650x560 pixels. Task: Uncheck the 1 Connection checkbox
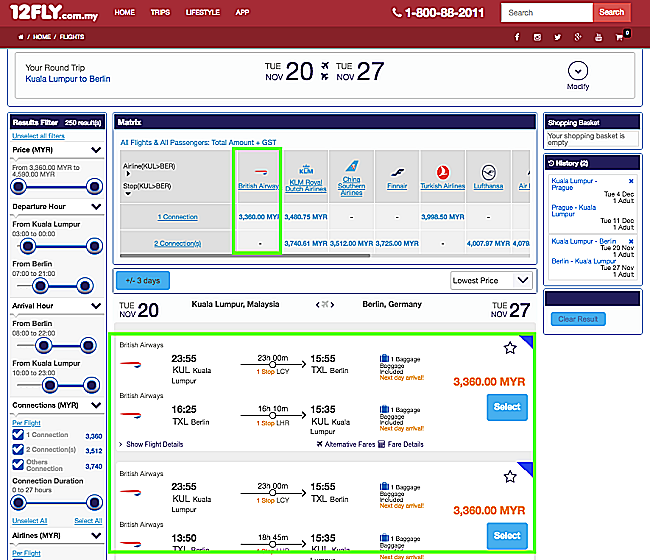[x=18, y=434]
